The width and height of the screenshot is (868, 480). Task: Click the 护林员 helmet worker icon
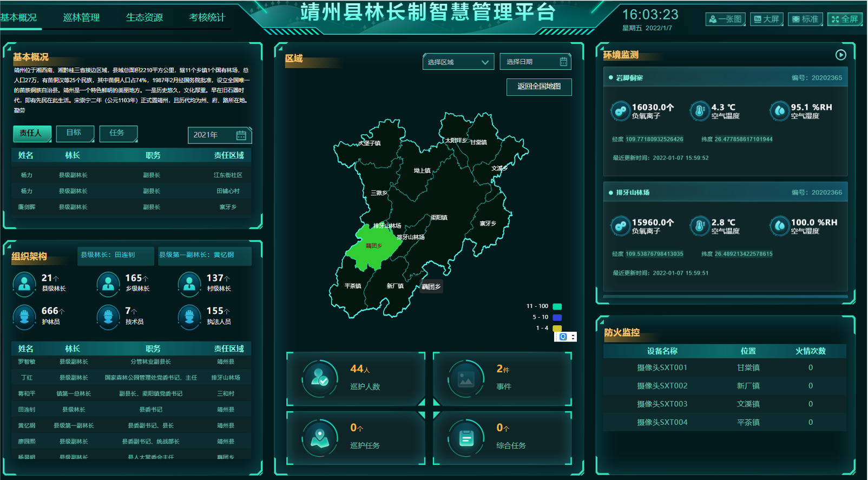(24, 316)
